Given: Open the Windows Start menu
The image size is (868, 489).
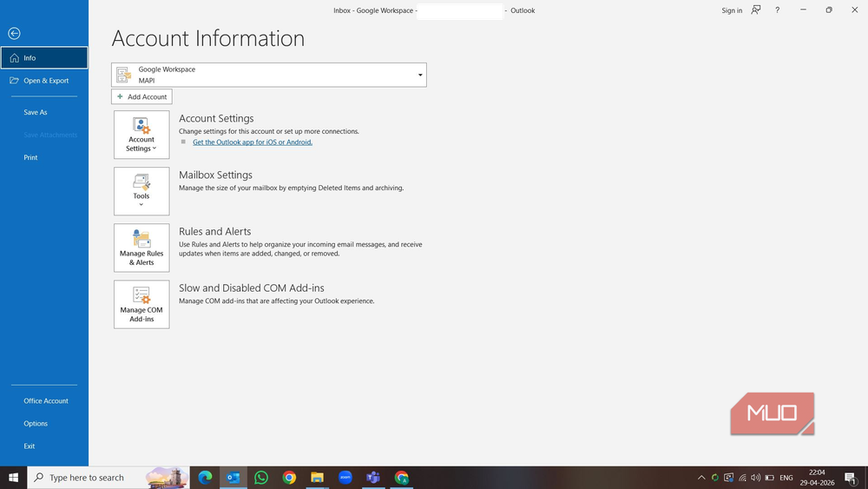Looking at the screenshot, I should (13, 478).
